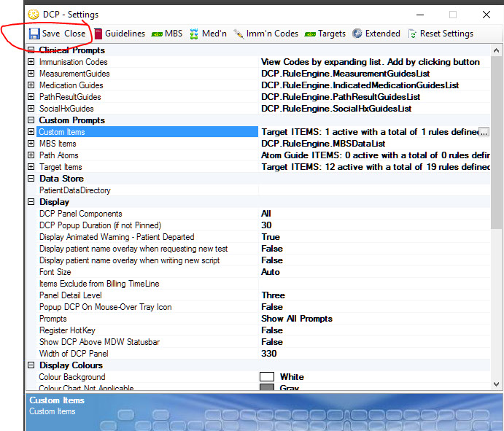Click the Imm'n Codes syringe icon
The image size is (504, 431).
click(x=239, y=34)
